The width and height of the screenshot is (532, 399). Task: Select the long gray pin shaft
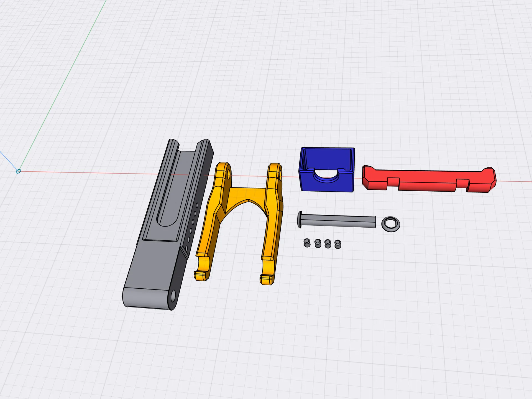tap(338, 221)
